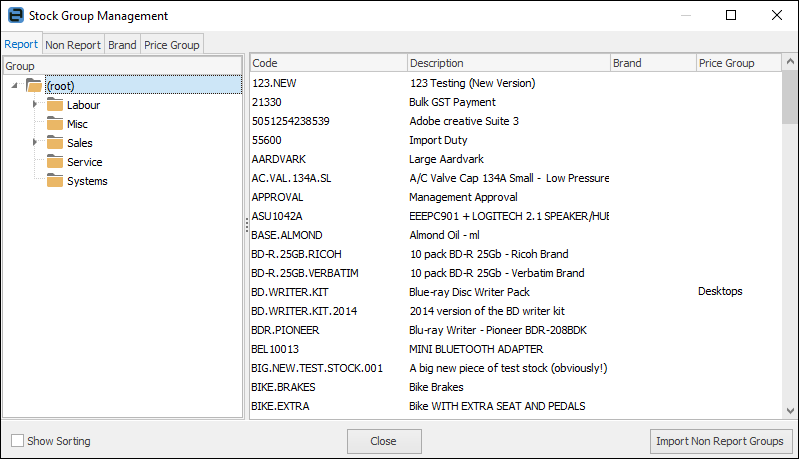The height and width of the screenshot is (459, 799).
Task: Select the AC.VAL.134A.SL stock code
Action: click(x=291, y=178)
